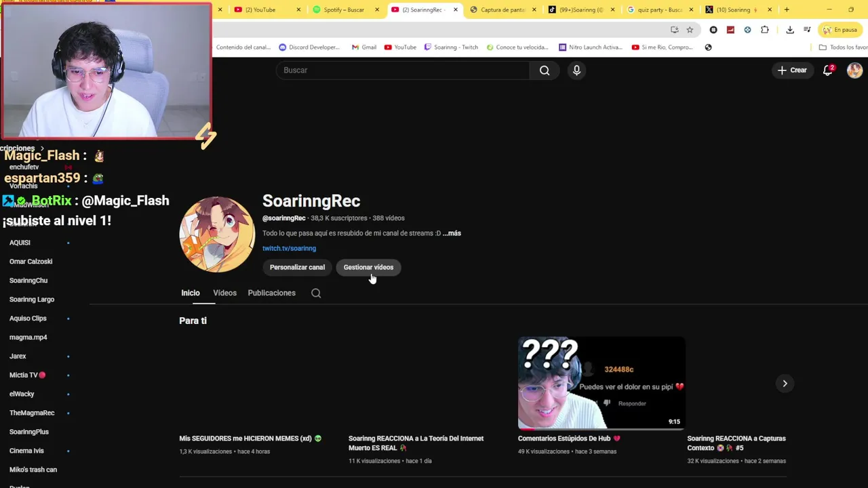
Task: Open Contenido del canal bookmark
Action: [x=243, y=47]
